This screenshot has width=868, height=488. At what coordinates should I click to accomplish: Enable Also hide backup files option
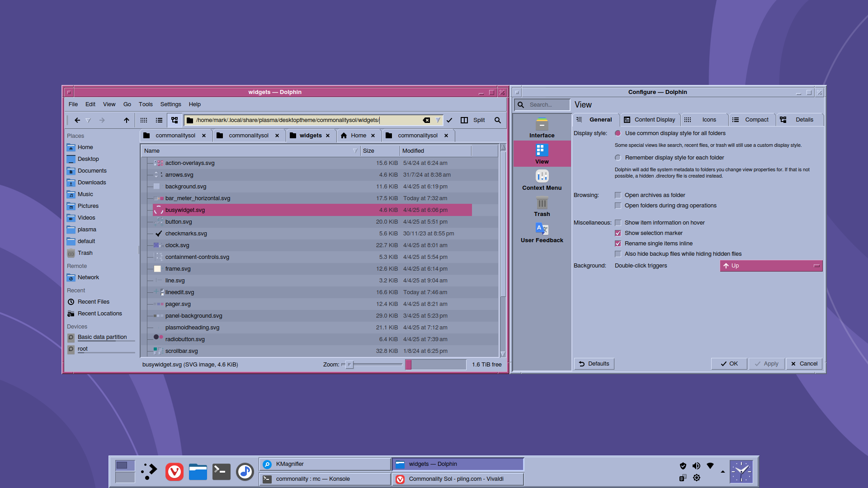pyautogui.click(x=679, y=254)
